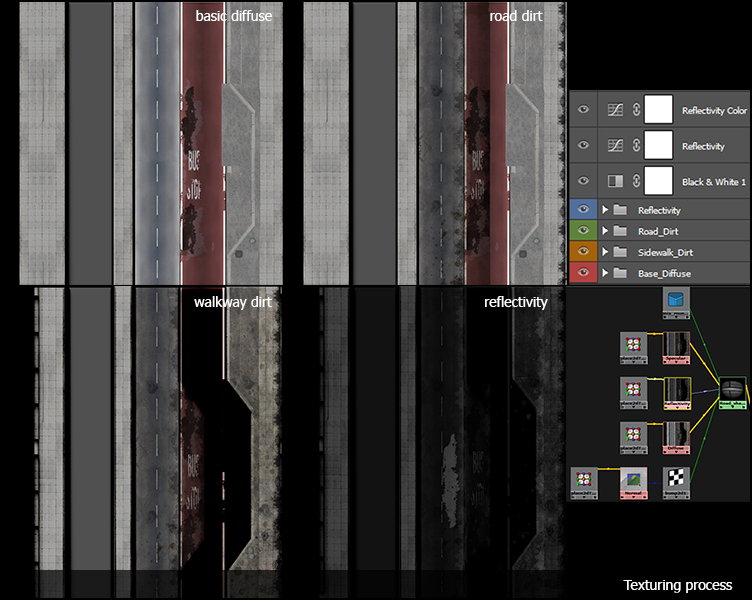The width and height of the screenshot is (752, 600).
Task: Expand the Reflectivity layer group
Action: [605, 210]
